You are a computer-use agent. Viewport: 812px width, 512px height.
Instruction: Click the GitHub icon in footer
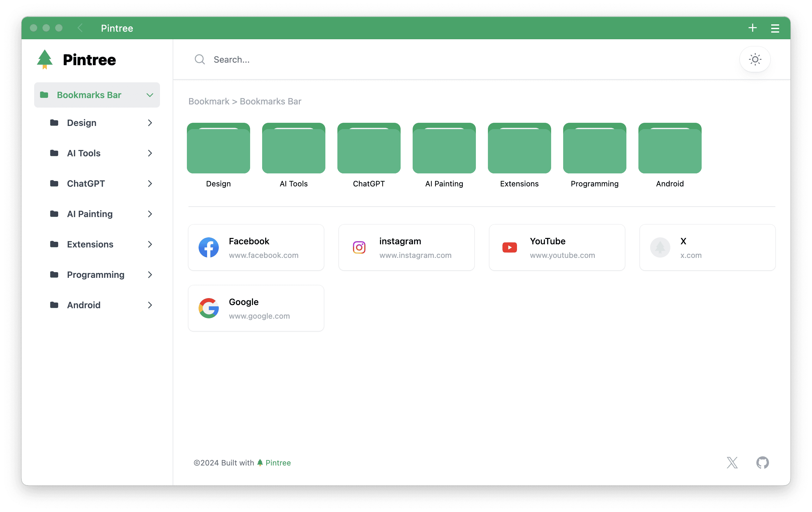762,462
